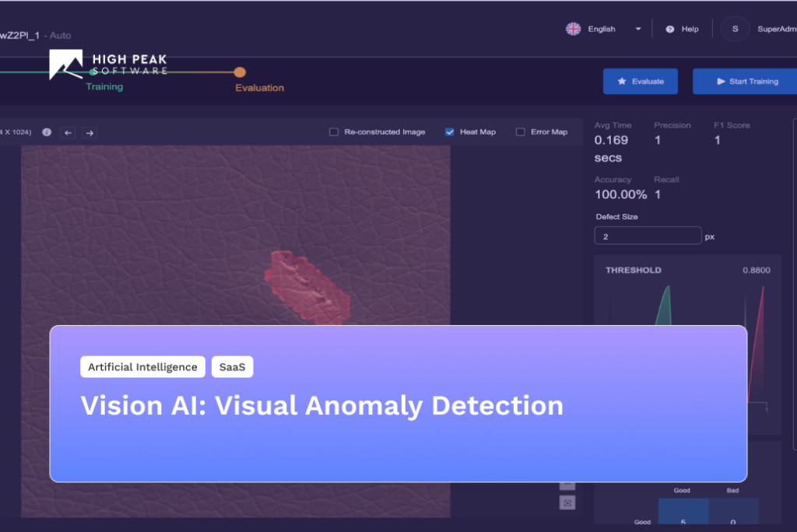The width and height of the screenshot is (797, 532).
Task: Click the British flag language icon
Action: (x=573, y=28)
